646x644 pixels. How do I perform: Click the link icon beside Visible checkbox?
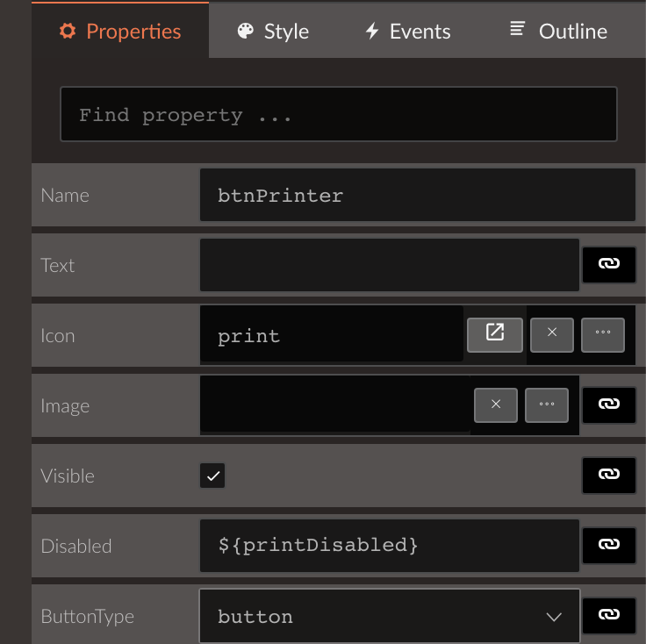[608, 475]
